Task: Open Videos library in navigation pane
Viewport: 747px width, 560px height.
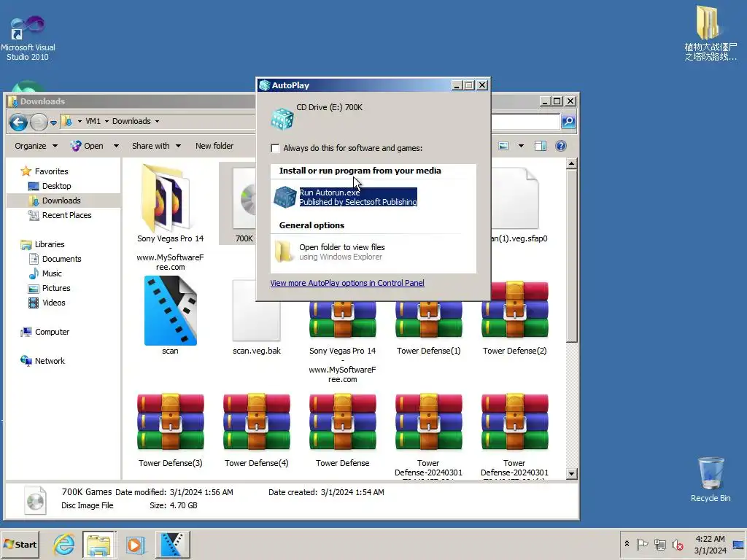Action: point(47,303)
